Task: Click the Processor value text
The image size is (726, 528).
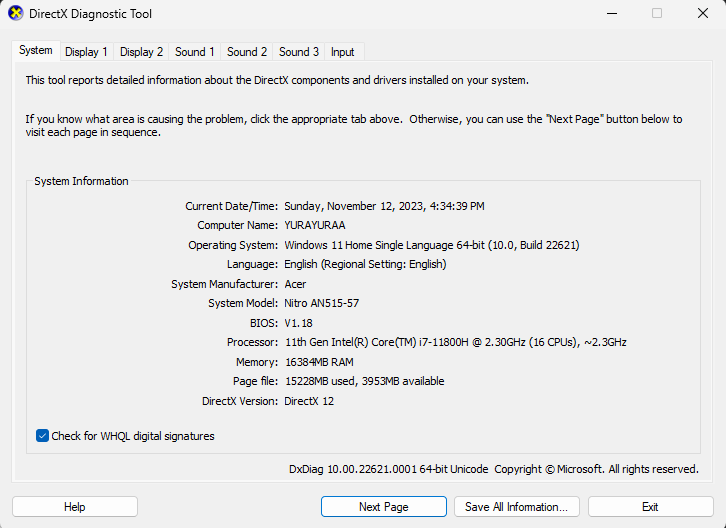Action: (x=455, y=342)
